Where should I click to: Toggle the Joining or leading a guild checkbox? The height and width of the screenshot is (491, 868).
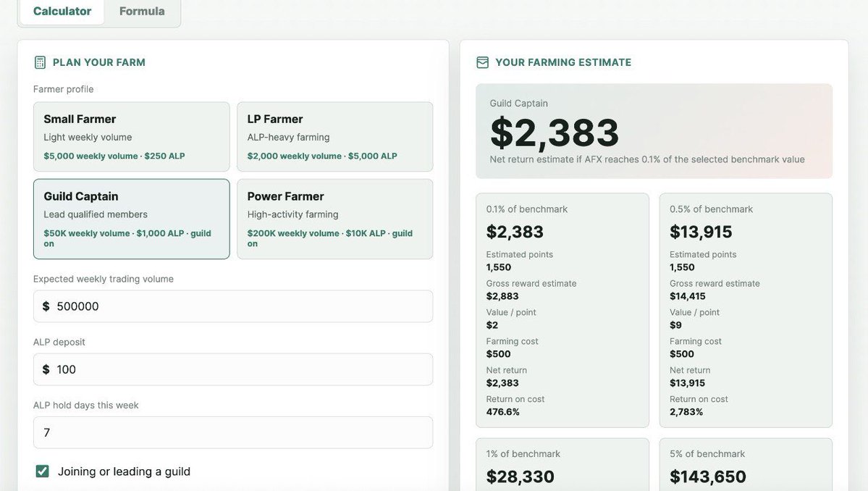coord(42,471)
